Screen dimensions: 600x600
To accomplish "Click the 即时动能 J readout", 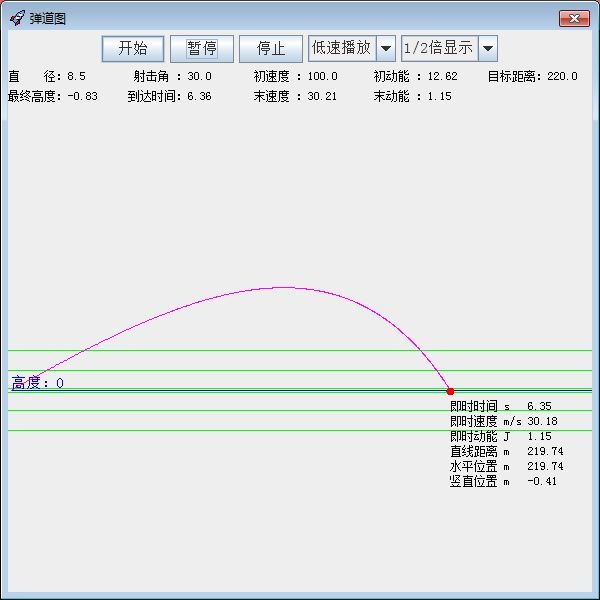I will (x=501, y=436).
